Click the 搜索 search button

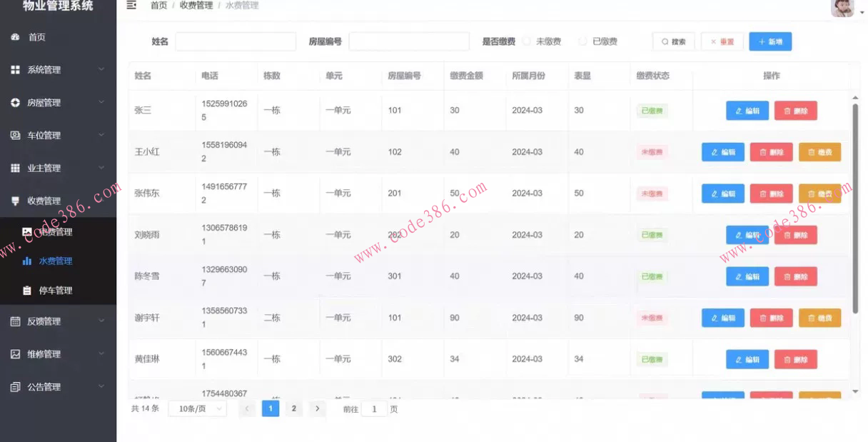pyautogui.click(x=673, y=42)
